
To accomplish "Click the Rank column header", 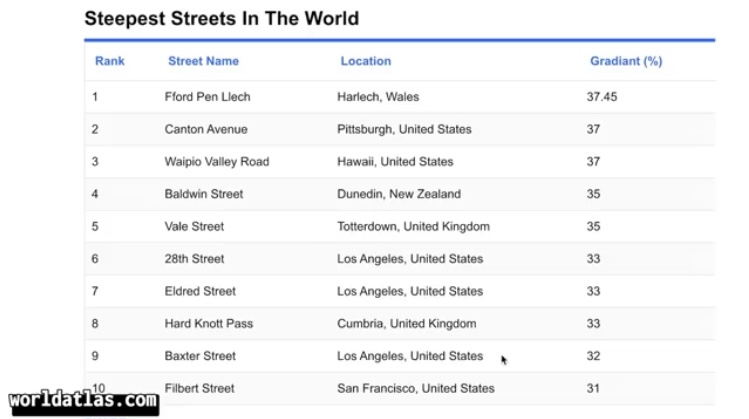I will pos(110,61).
